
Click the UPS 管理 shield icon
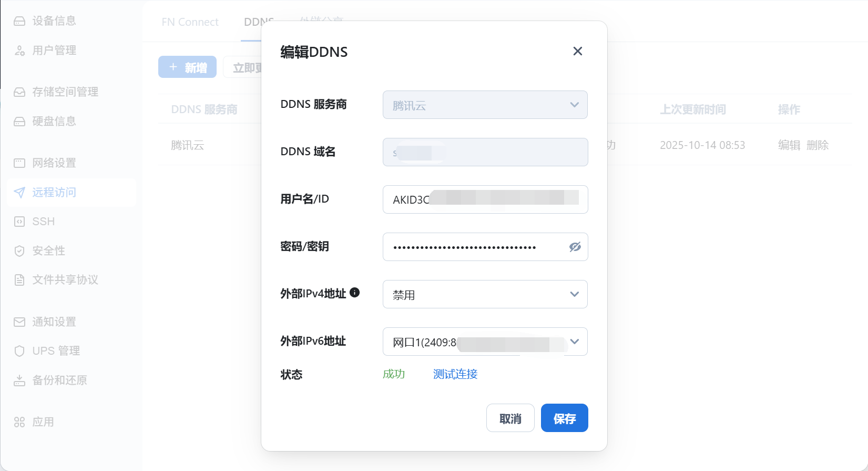tap(19, 351)
